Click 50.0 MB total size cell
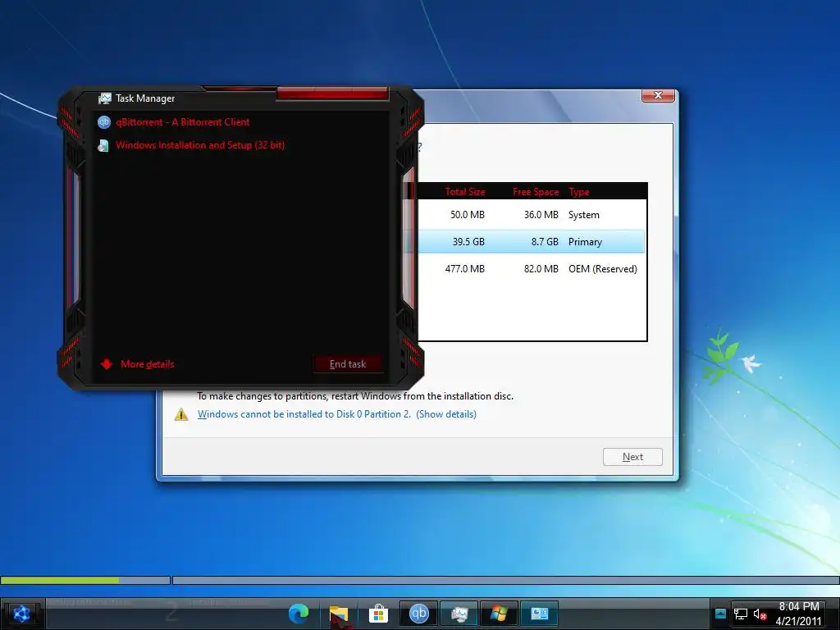The width and height of the screenshot is (840, 630). tap(467, 215)
